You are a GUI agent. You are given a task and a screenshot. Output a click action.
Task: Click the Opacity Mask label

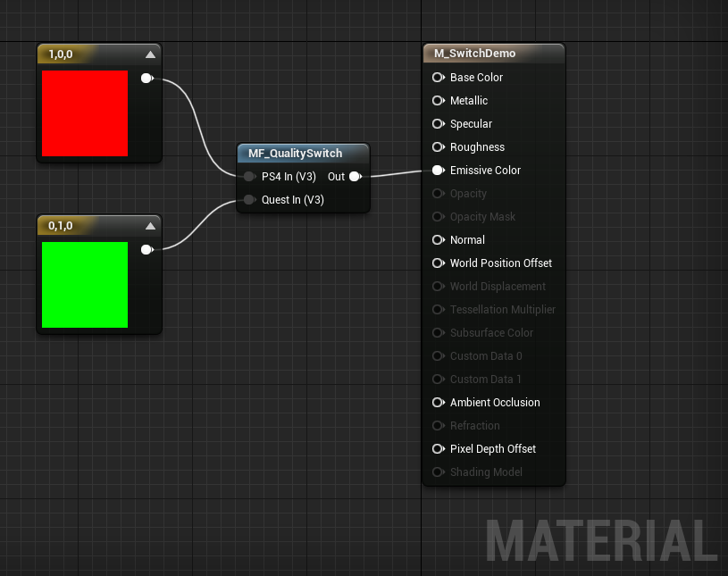click(482, 217)
